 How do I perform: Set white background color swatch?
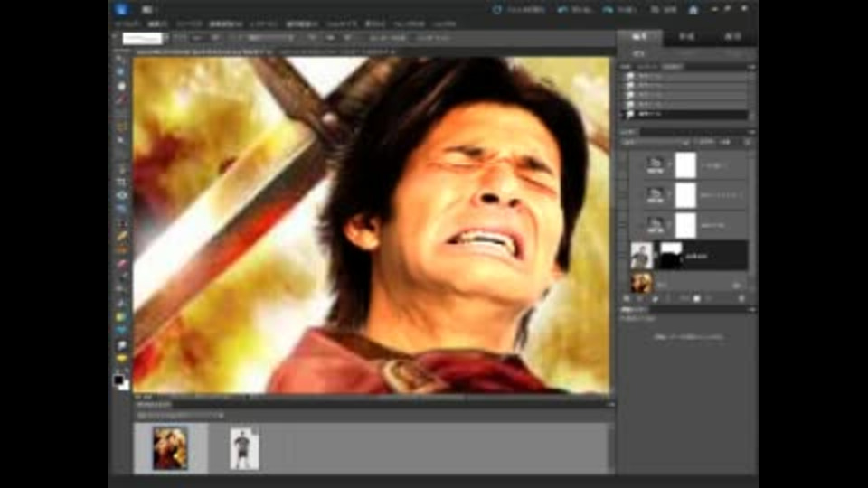[125, 386]
